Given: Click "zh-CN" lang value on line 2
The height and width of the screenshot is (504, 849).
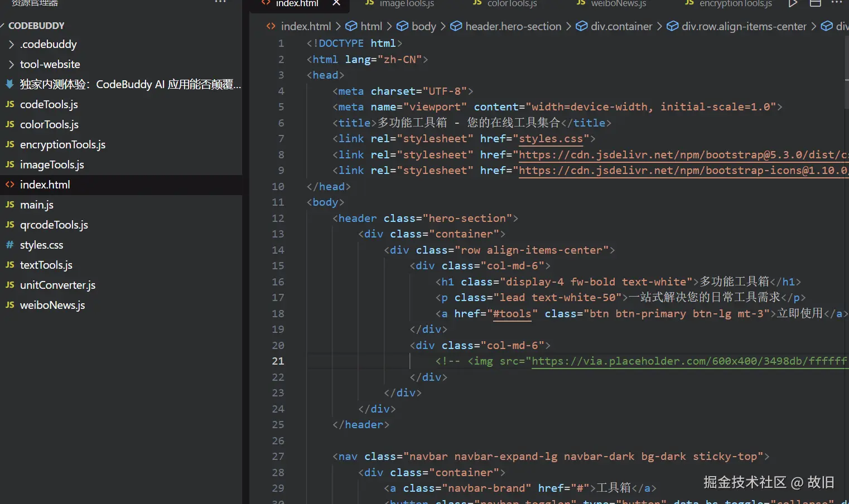Looking at the screenshot, I should click(399, 60).
